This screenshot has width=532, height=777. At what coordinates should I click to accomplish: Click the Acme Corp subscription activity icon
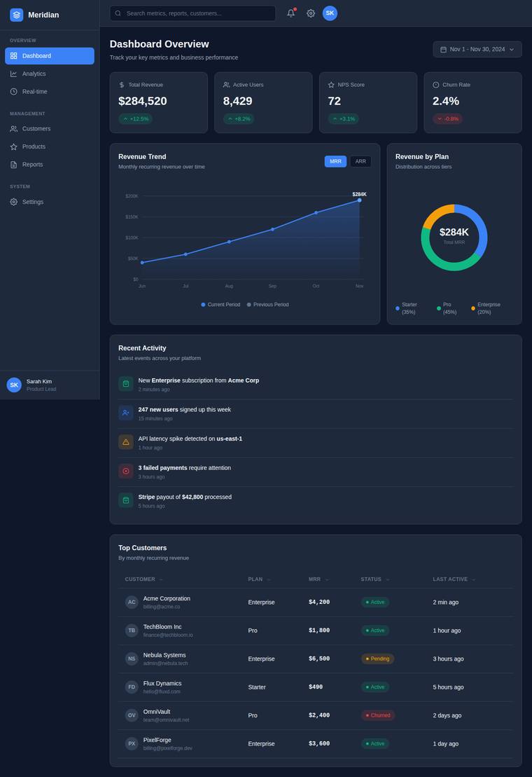(x=126, y=383)
